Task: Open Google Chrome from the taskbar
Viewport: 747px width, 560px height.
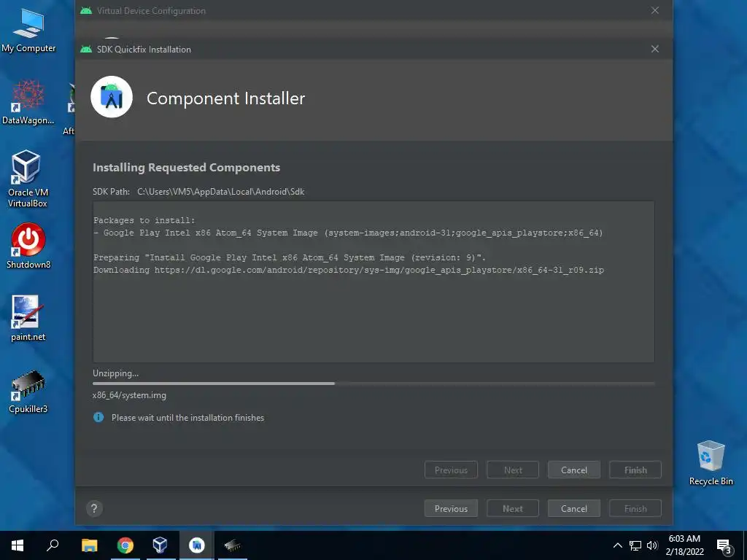Action: 125,545
